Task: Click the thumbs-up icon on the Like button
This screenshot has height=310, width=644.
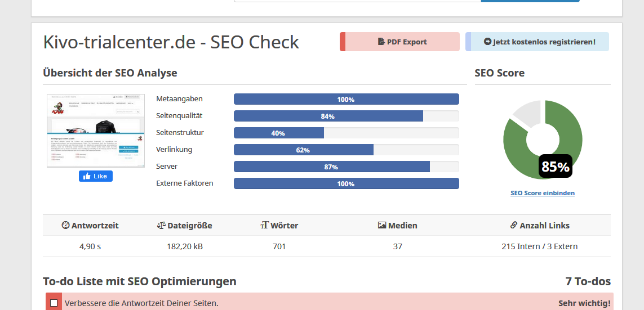Action: point(87,176)
